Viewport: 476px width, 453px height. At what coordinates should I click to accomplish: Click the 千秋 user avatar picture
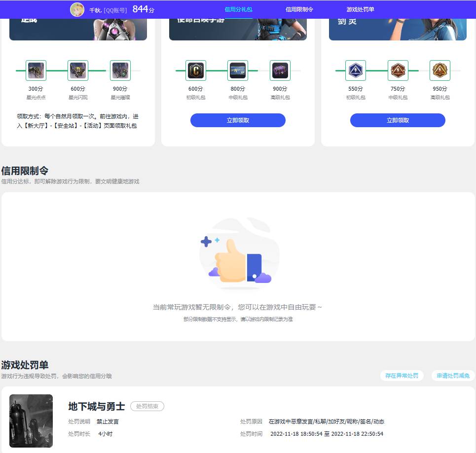tap(77, 9)
